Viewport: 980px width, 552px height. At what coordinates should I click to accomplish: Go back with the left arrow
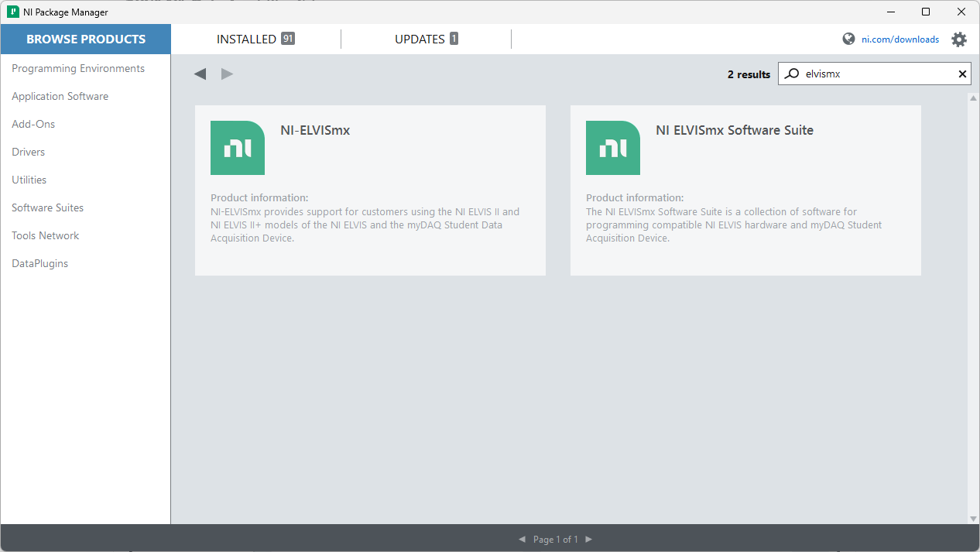coord(200,74)
